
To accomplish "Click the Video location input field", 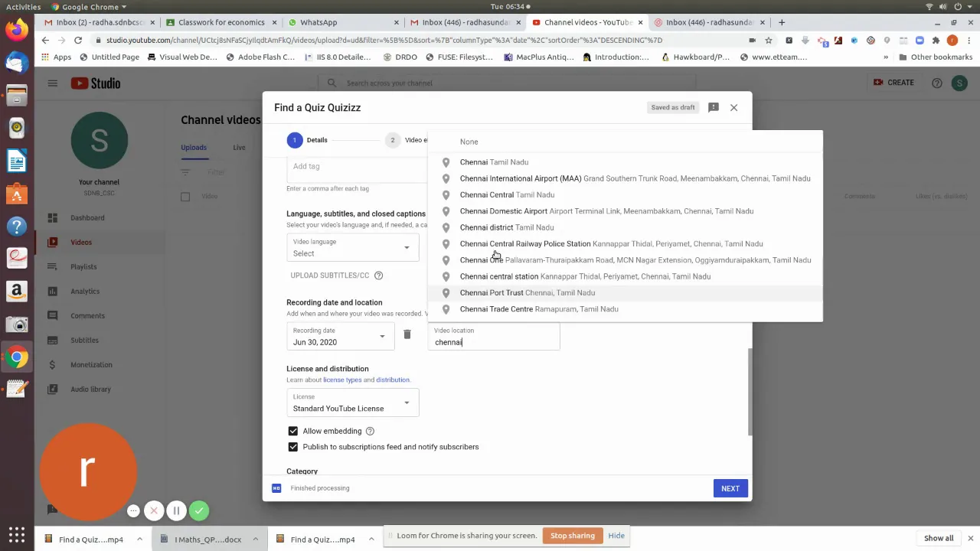I will coord(494,337).
